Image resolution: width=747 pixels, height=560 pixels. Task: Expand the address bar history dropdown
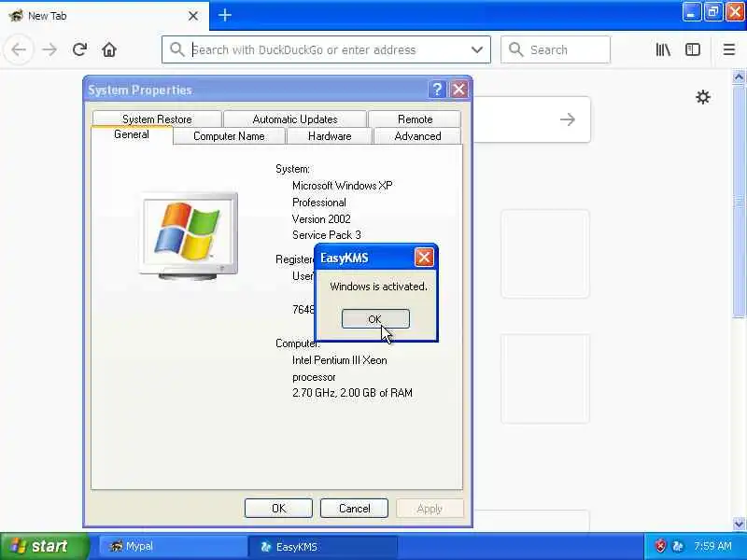pos(476,49)
